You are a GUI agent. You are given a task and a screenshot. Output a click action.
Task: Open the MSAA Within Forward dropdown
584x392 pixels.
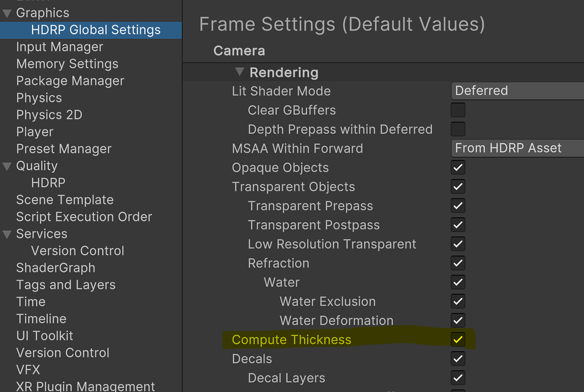click(x=517, y=148)
